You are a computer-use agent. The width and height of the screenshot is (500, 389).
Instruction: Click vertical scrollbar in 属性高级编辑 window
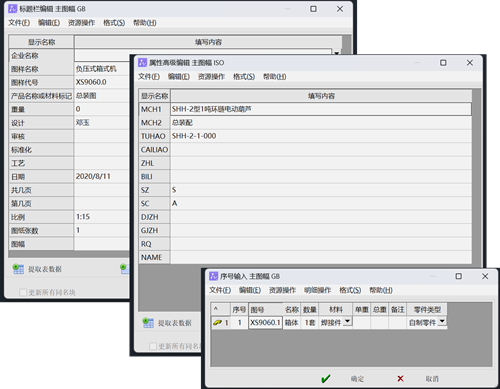pyautogui.click(x=477, y=177)
